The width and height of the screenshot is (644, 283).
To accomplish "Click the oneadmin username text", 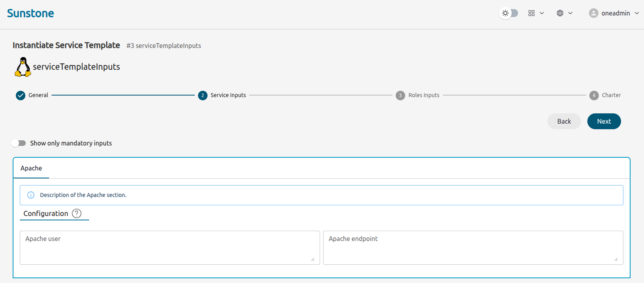I will click(x=615, y=13).
